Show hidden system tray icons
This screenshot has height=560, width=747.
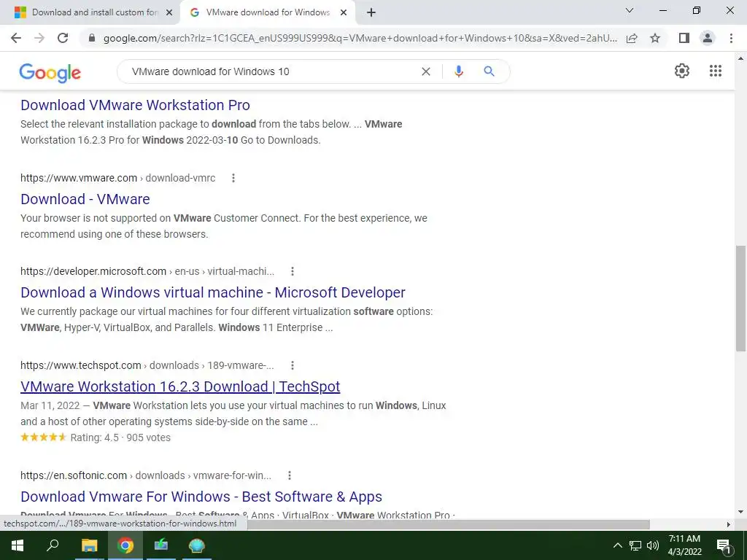pyautogui.click(x=617, y=545)
